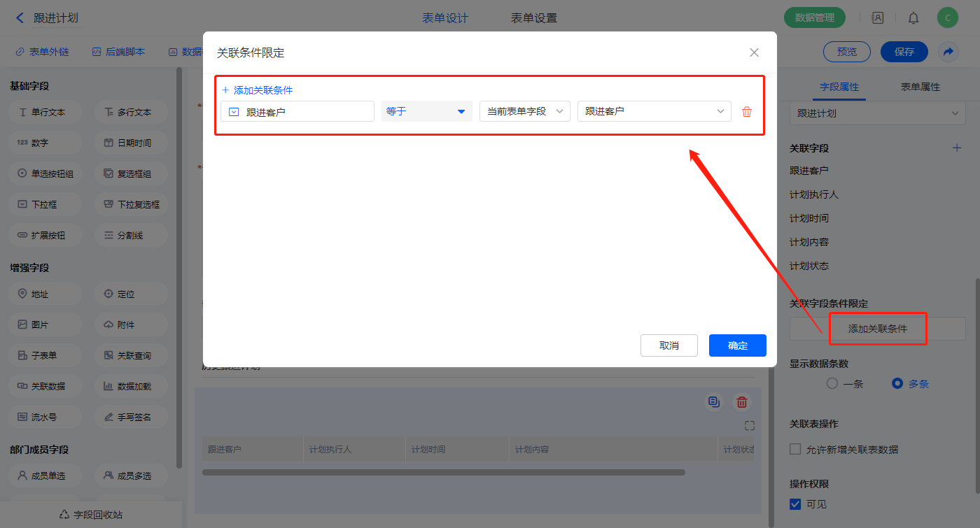Click the copy icon on the subform
The image size is (980, 528).
tap(713, 402)
